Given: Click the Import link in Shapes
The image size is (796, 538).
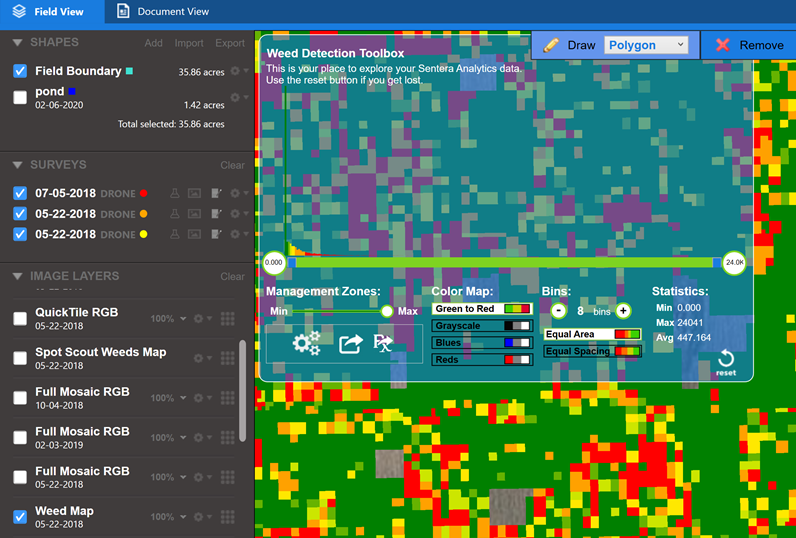Looking at the screenshot, I should tap(188, 43).
